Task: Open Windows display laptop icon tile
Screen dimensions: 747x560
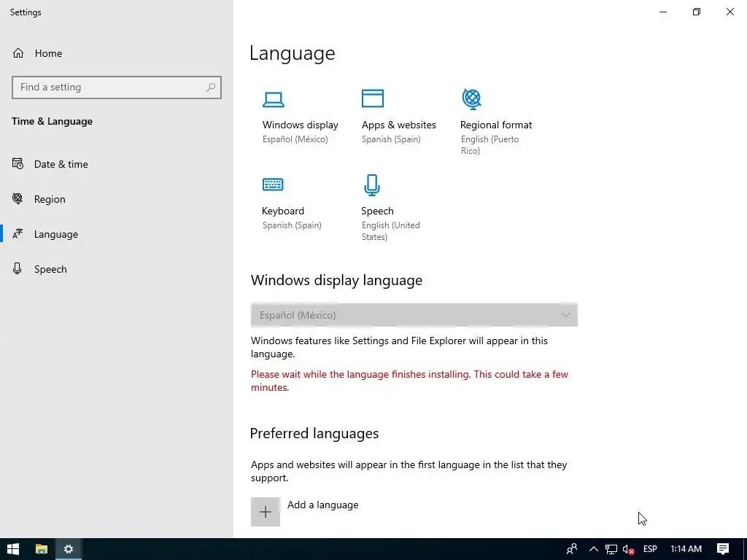Action: pos(274,99)
